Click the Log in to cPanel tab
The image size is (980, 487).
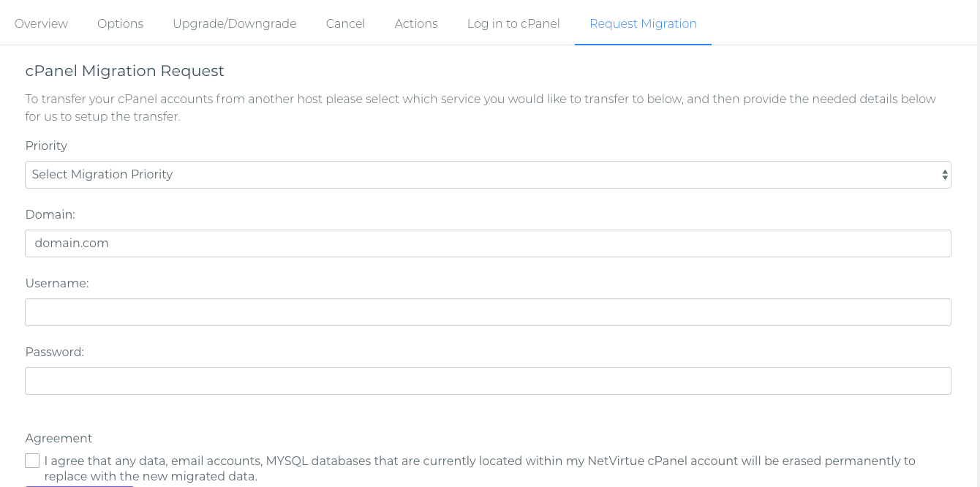pyautogui.click(x=513, y=23)
